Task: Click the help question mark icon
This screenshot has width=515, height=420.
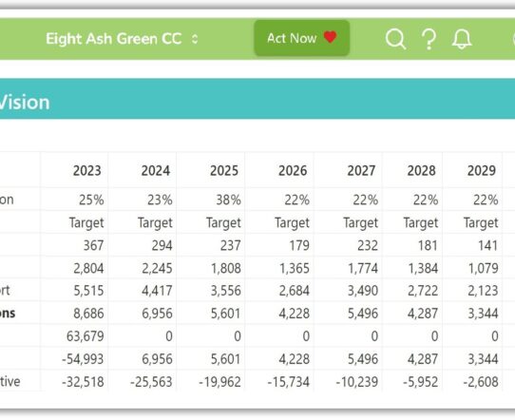Action: tap(429, 39)
